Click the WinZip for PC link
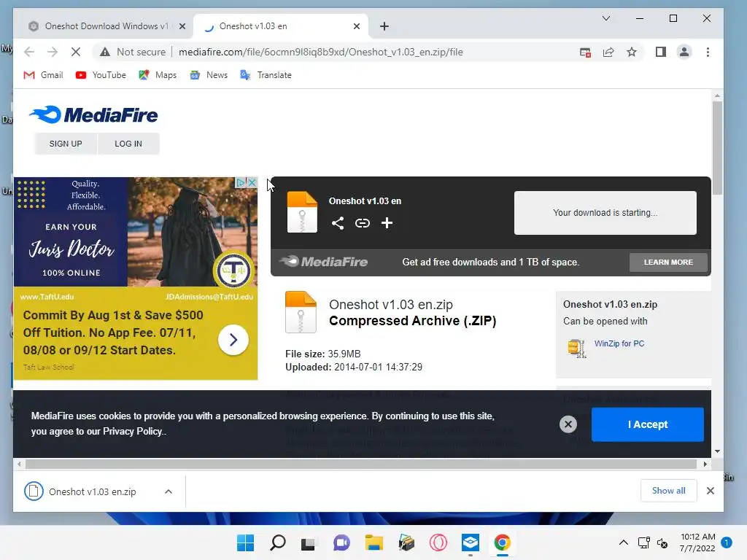The image size is (747, 560). coord(619,343)
